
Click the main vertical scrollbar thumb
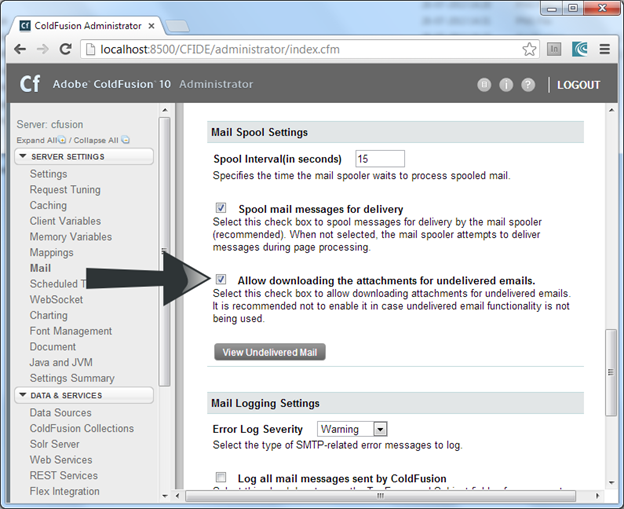[611, 372]
